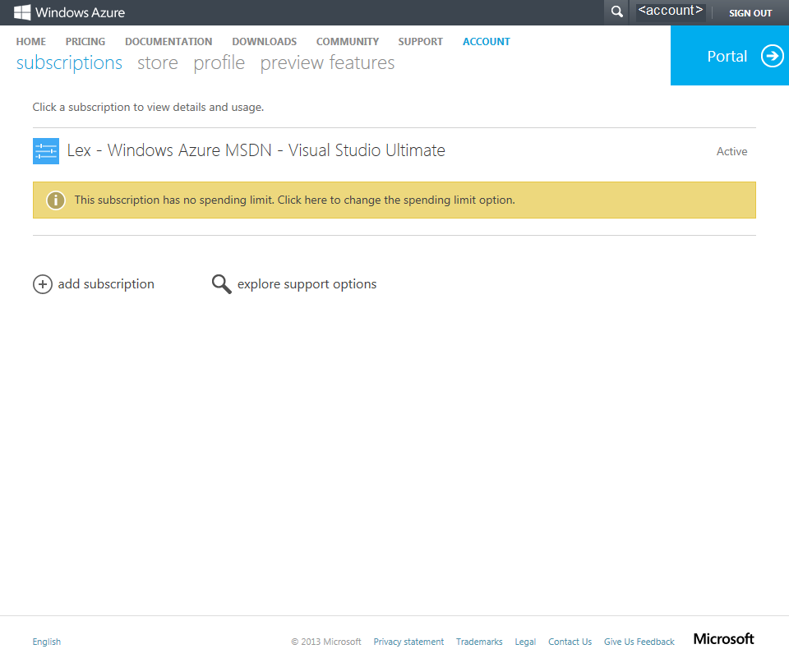The image size is (789, 672).
Task: Switch to the preview features tab
Action: (x=326, y=62)
